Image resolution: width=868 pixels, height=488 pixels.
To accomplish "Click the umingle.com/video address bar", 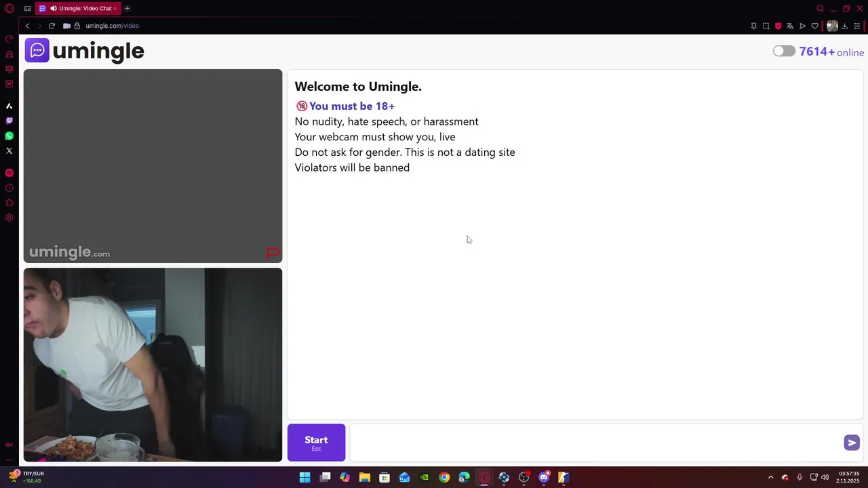I will click(x=113, y=26).
